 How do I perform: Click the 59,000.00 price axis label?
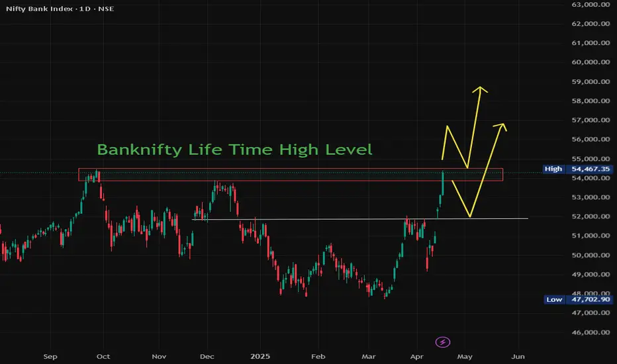[591, 82]
